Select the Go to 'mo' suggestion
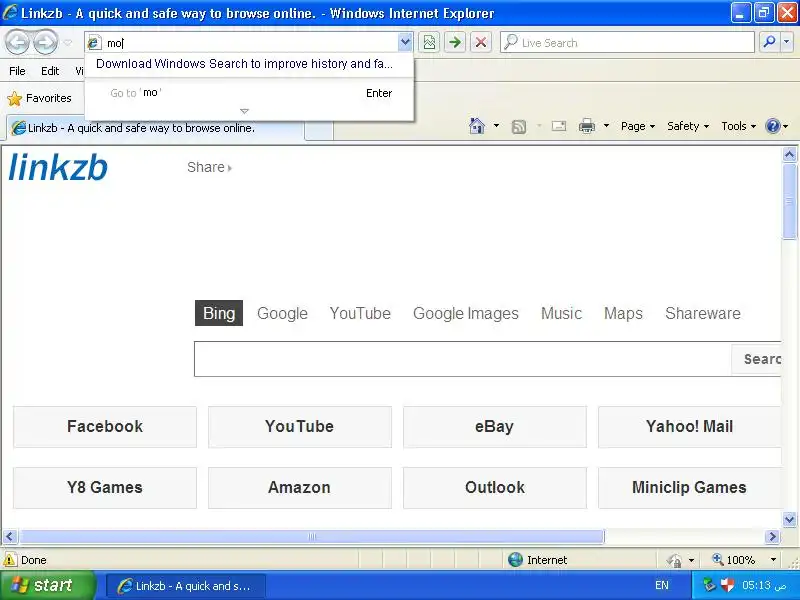The width and height of the screenshot is (800, 600). pyautogui.click(x=249, y=93)
